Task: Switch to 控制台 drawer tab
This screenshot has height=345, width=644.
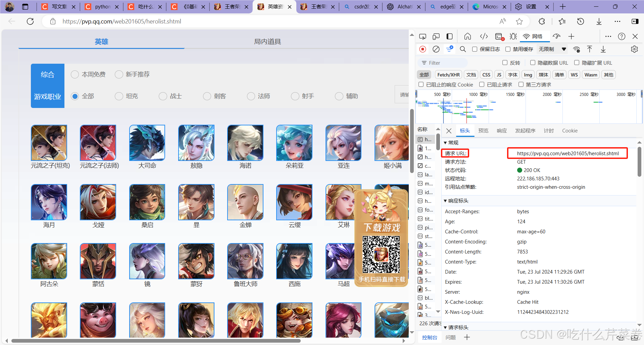Action: pyautogui.click(x=430, y=337)
